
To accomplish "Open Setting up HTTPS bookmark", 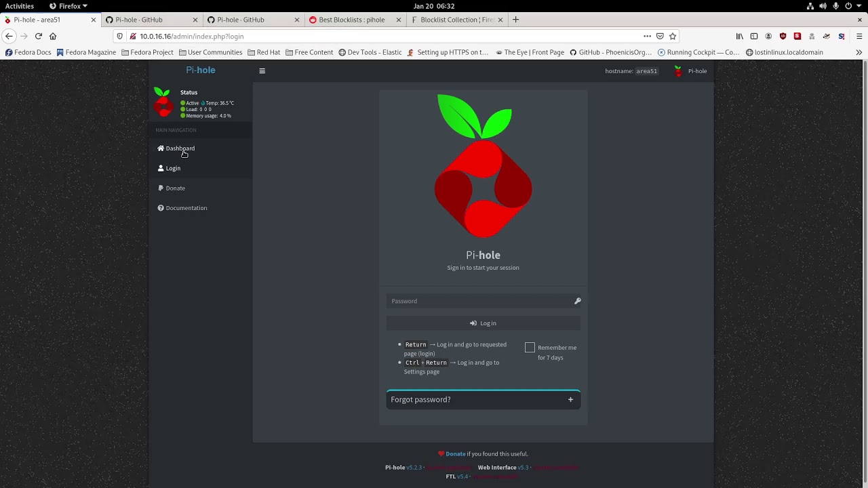I will click(448, 52).
